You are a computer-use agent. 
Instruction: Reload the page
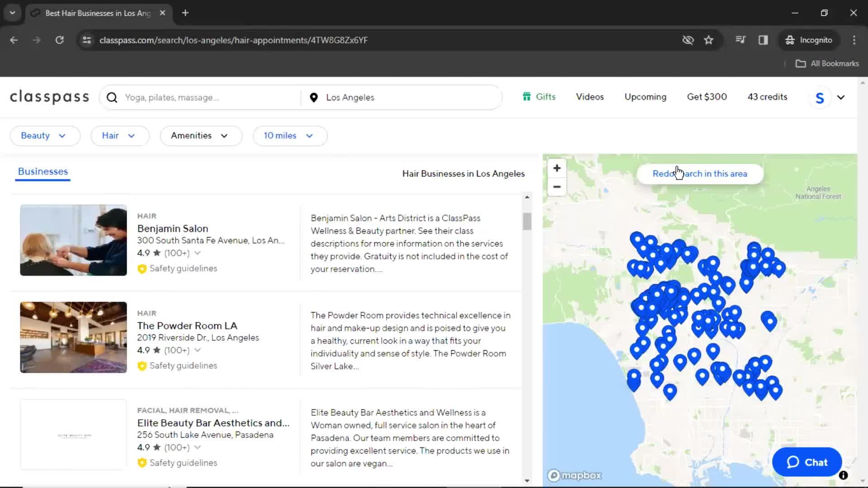[x=60, y=40]
